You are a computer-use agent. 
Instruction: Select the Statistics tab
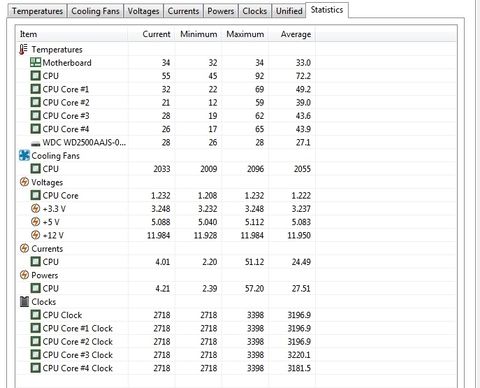coord(327,10)
